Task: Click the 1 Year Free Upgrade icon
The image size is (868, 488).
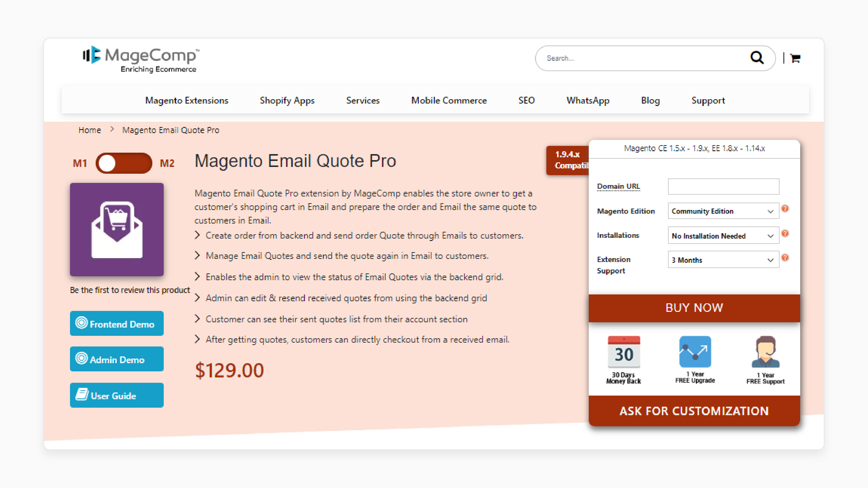Action: pos(695,352)
